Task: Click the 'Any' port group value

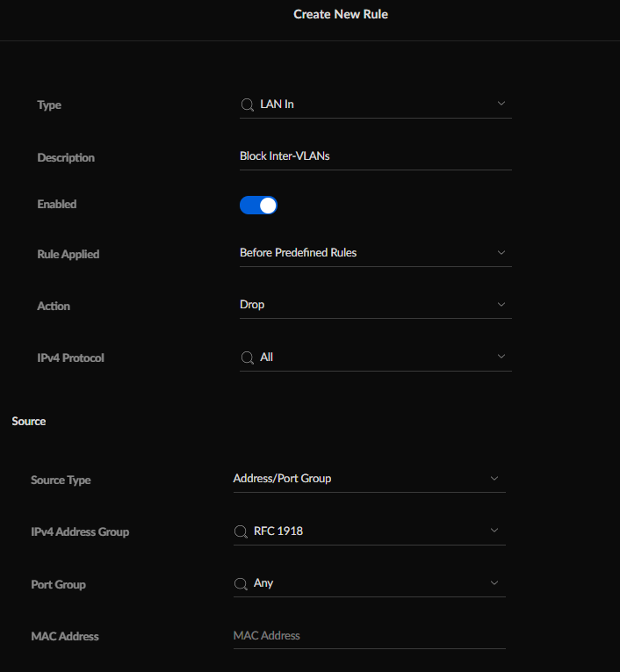Action: pyautogui.click(x=263, y=583)
